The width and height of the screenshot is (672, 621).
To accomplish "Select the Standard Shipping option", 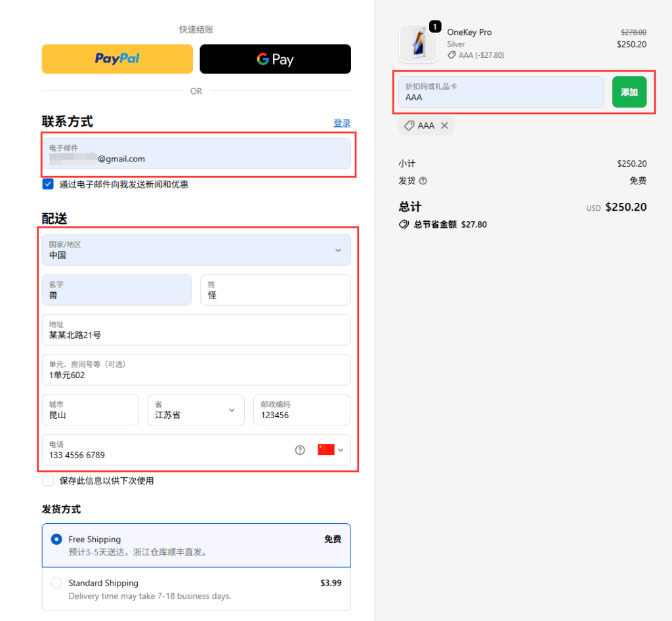I will coord(56,583).
